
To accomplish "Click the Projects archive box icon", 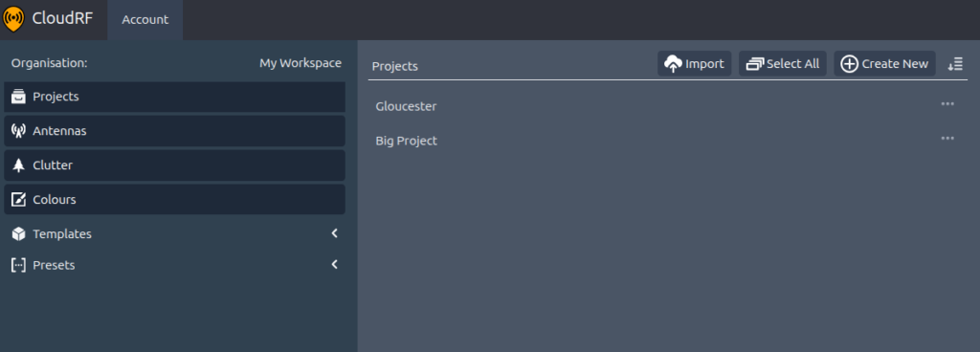I will 19,97.
